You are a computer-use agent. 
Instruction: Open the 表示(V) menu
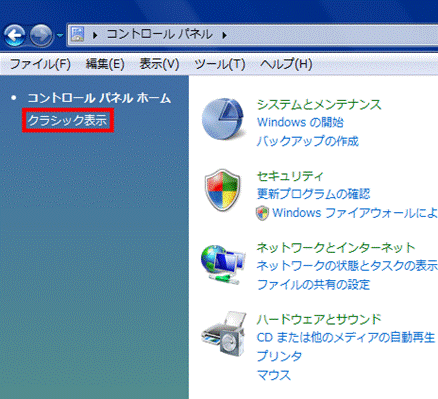click(159, 64)
